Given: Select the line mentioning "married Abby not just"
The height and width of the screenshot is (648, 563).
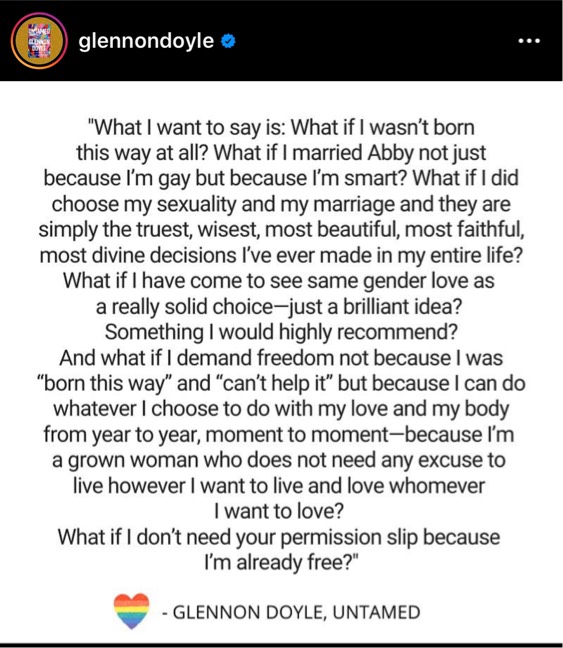Looking at the screenshot, I should 281,153.
